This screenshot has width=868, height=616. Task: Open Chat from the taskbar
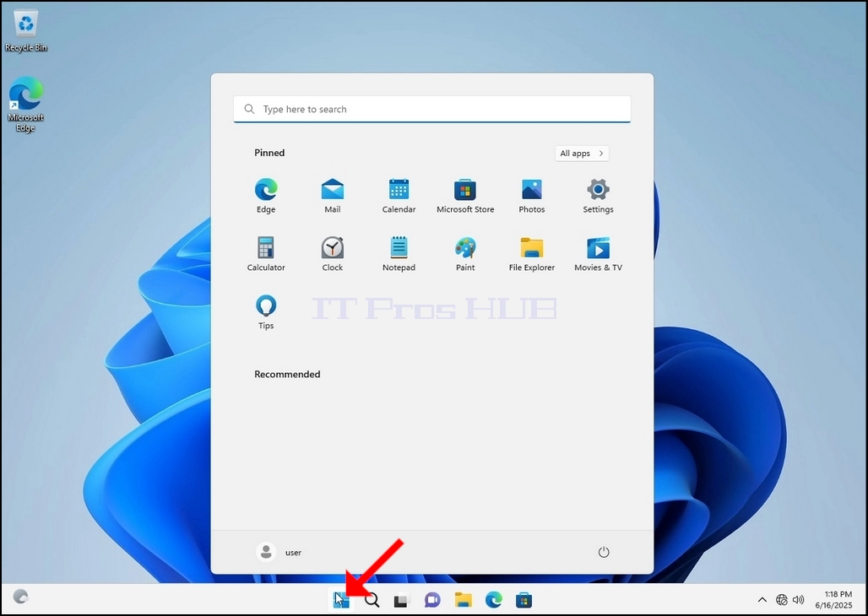(x=432, y=599)
